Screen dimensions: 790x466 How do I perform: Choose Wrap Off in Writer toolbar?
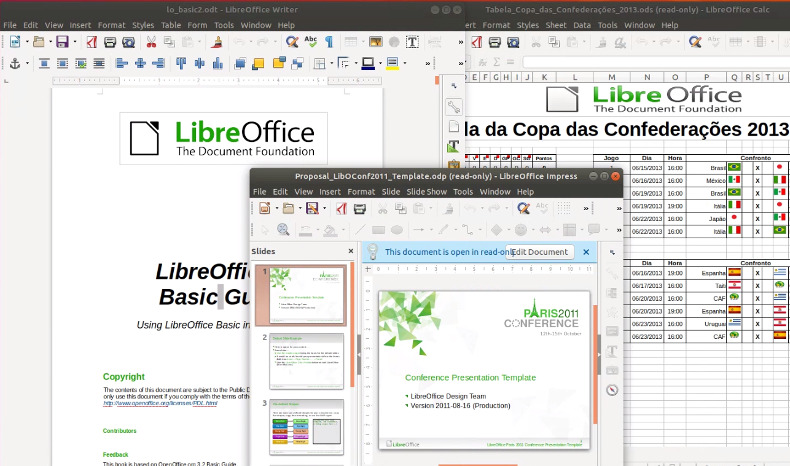[44, 63]
